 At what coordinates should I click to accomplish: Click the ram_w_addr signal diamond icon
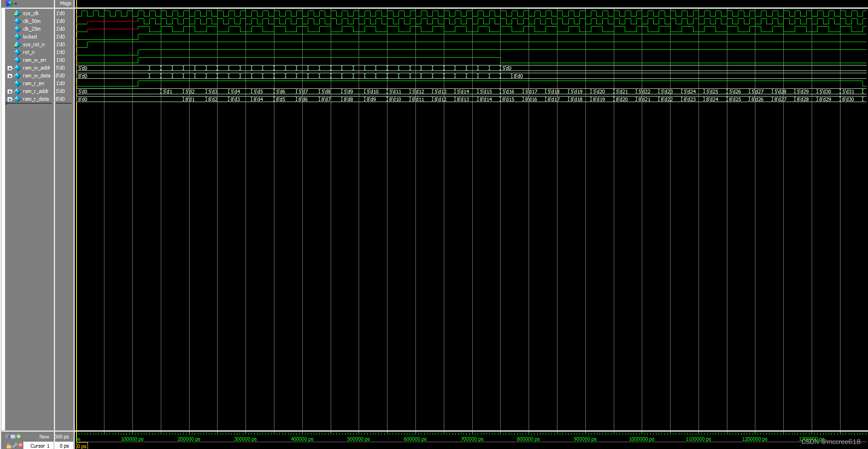click(17, 68)
